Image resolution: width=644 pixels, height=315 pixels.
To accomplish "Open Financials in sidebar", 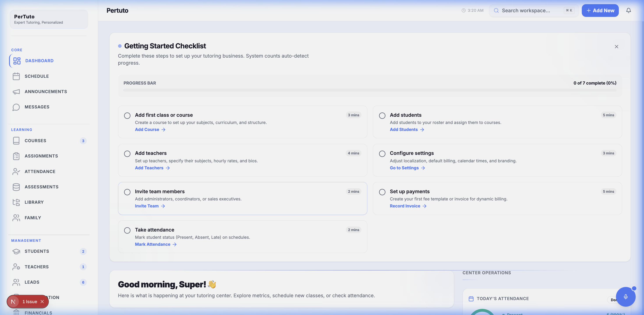I will click(x=49, y=313).
